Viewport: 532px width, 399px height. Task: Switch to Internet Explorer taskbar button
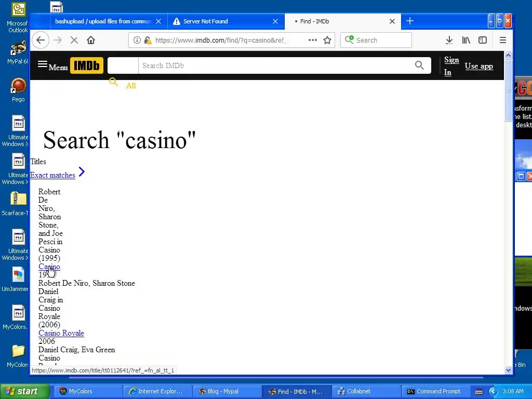(157, 391)
